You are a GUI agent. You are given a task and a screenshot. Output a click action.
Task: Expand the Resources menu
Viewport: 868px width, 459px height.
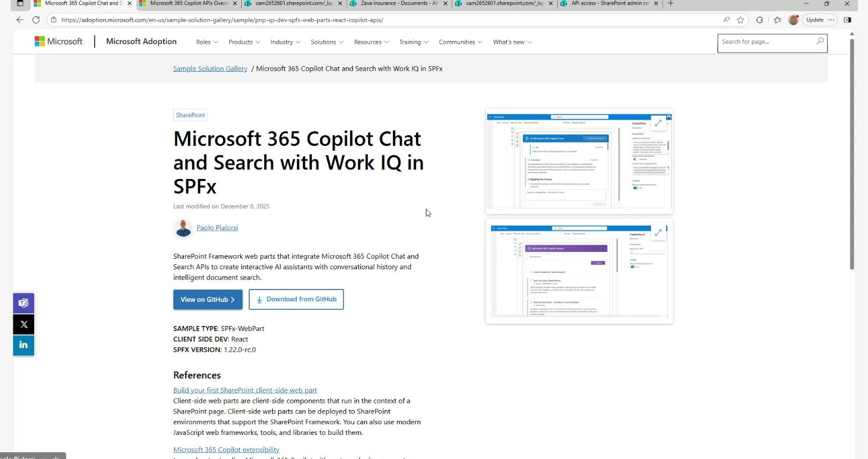point(371,42)
